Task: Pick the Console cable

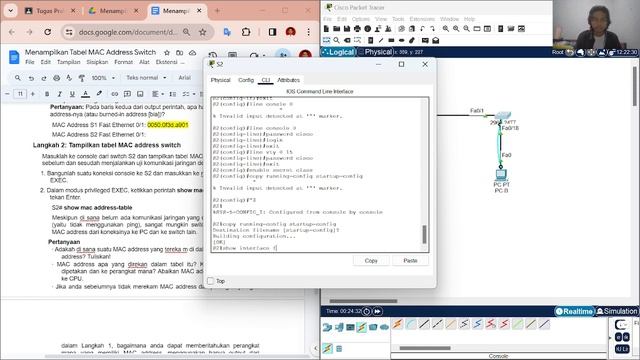Action: pos(410,324)
